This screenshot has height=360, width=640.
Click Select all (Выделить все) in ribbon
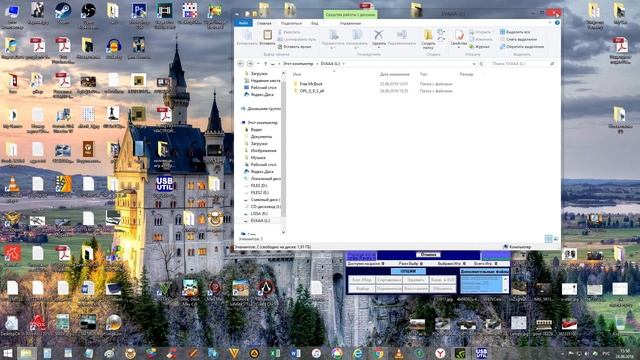point(515,32)
